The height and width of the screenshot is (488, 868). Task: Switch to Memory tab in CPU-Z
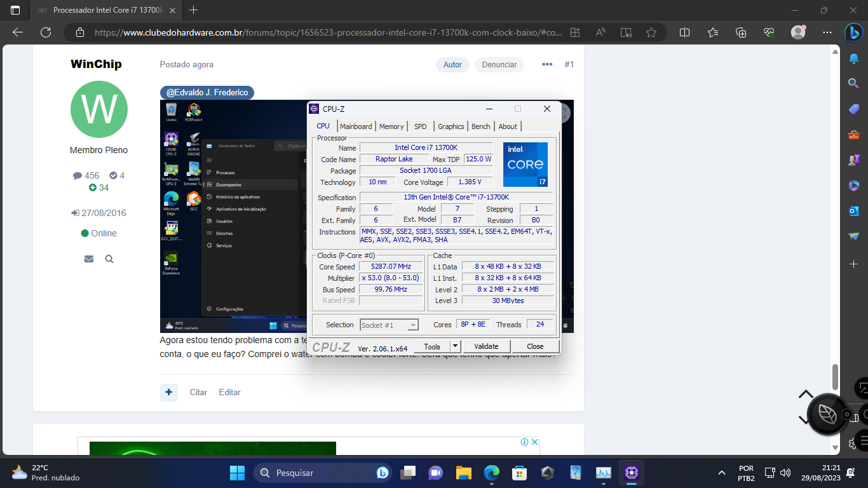[x=391, y=126]
